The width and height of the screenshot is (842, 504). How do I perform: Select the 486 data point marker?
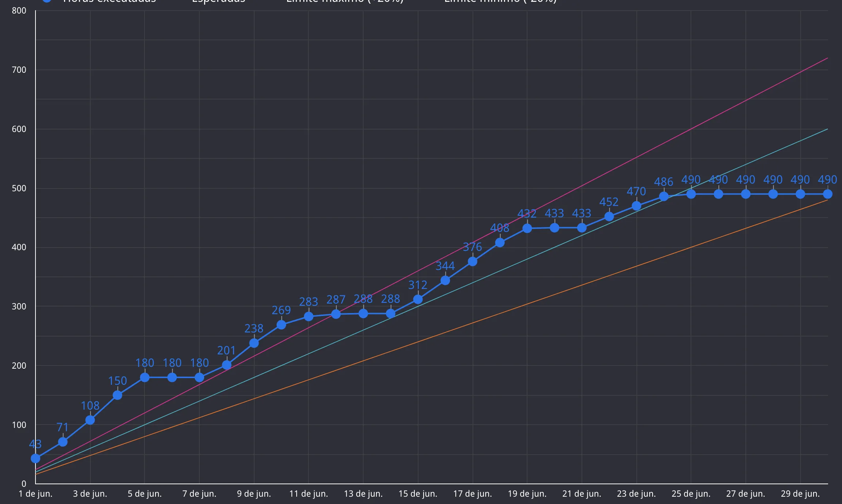pos(664,196)
